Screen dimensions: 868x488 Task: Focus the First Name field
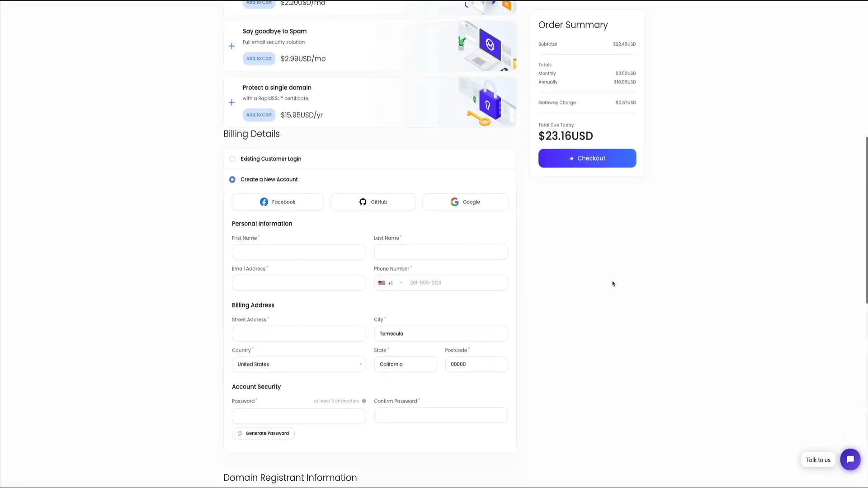pos(299,252)
